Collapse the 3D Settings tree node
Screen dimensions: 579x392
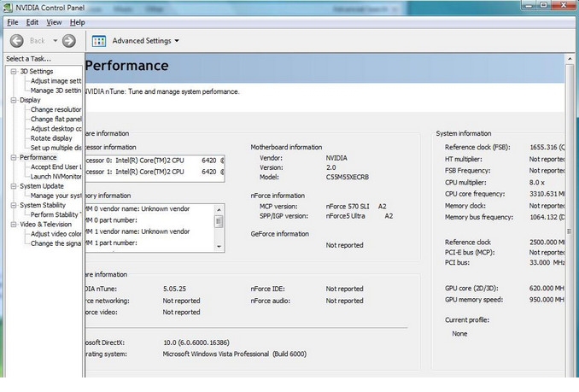coord(14,71)
